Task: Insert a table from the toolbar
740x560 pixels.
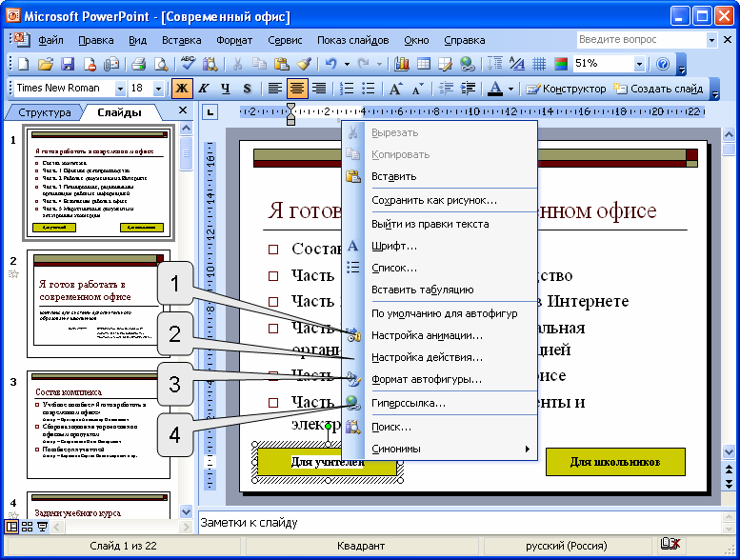Action: click(423, 64)
